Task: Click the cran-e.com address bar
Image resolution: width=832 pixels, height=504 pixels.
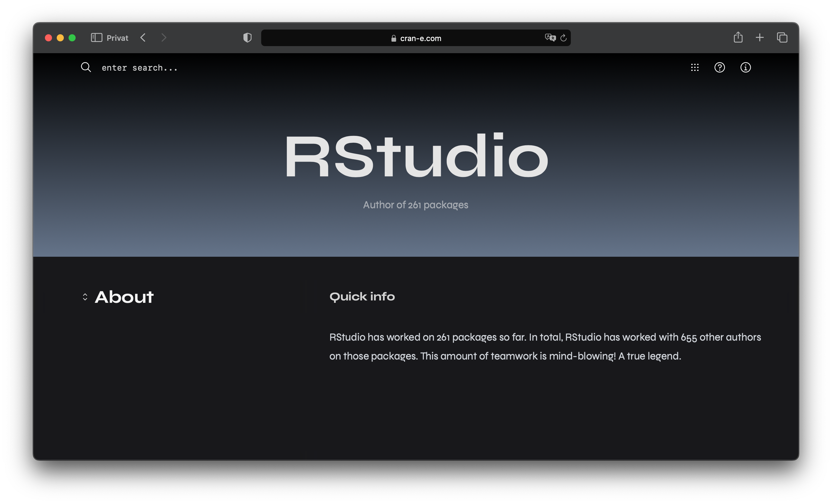Action: [x=416, y=38]
